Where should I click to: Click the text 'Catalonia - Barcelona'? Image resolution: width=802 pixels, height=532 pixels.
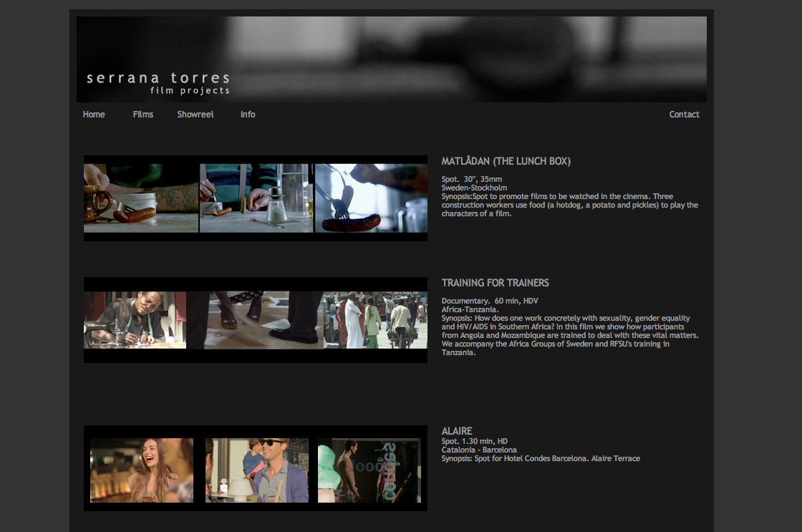[x=479, y=450]
